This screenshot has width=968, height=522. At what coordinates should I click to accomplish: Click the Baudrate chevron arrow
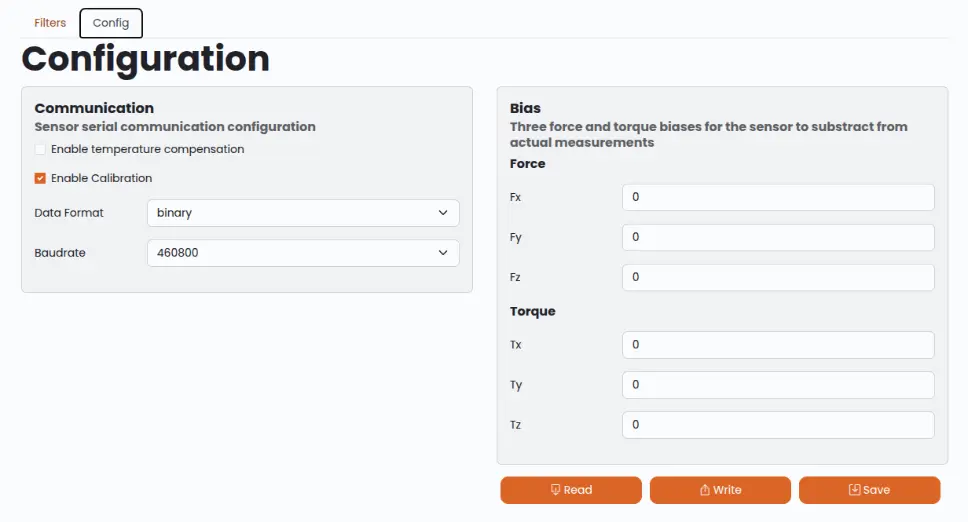click(443, 253)
